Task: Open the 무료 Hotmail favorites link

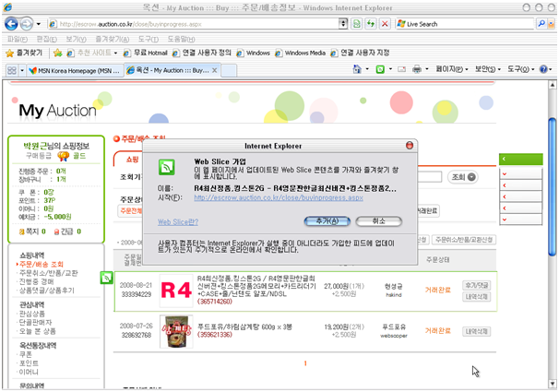Action: coord(145,53)
